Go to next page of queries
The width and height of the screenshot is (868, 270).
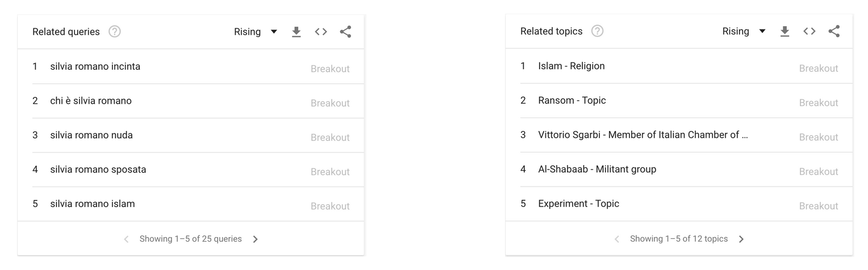point(255,239)
